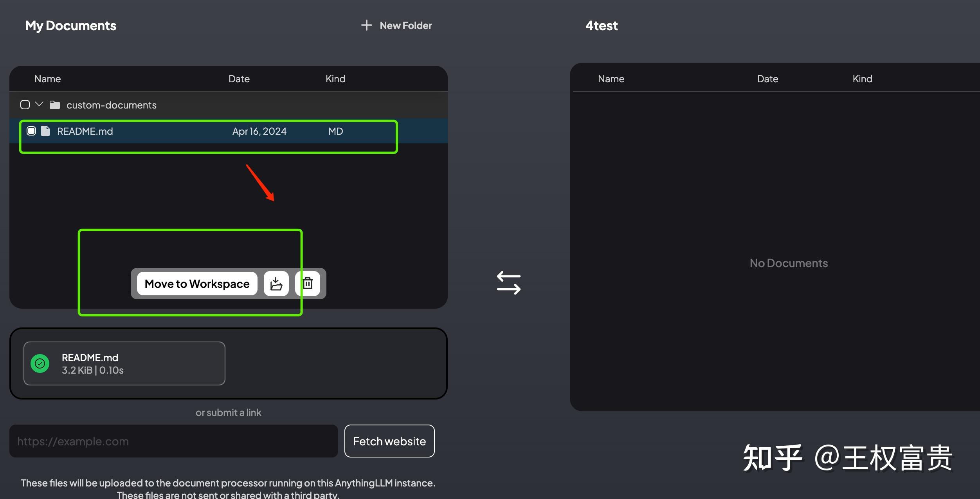Viewport: 980px width, 499px height.
Task: Toggle the custom-documents folder checkbox
Action: (x=25, y=105)
